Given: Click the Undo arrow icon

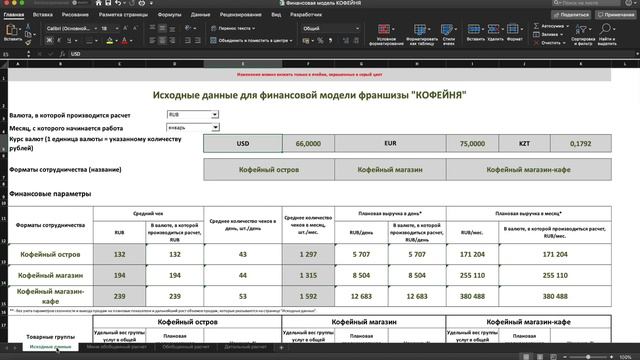Looking at the screenshot, I should click(118, 3).
